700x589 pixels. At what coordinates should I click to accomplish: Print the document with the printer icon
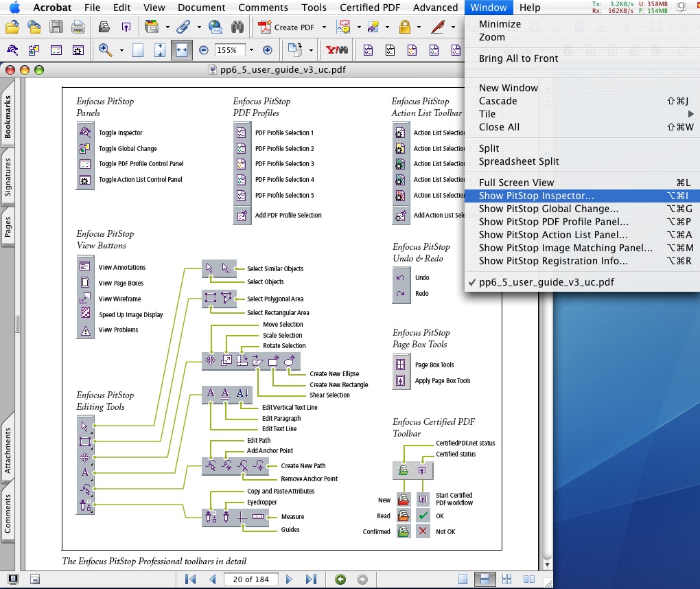[78, 27]
